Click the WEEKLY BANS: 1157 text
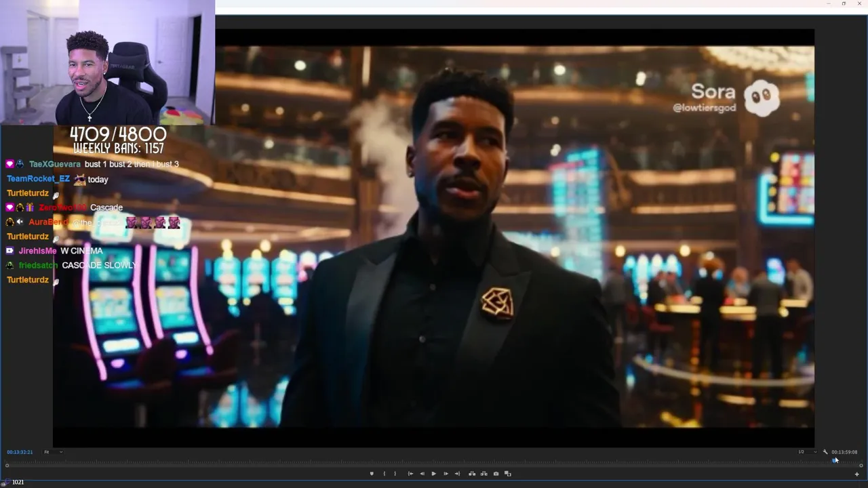Image resolution: width=868 pixels, height=488 pixels. coord(118,148)
